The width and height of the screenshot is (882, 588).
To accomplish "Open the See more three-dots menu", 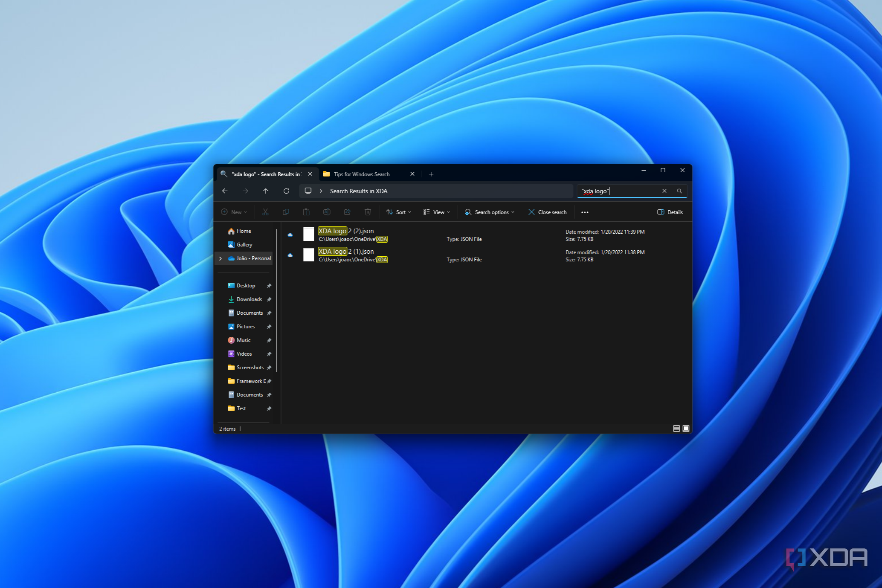I will pyautogui.click(x=585, y=212).
